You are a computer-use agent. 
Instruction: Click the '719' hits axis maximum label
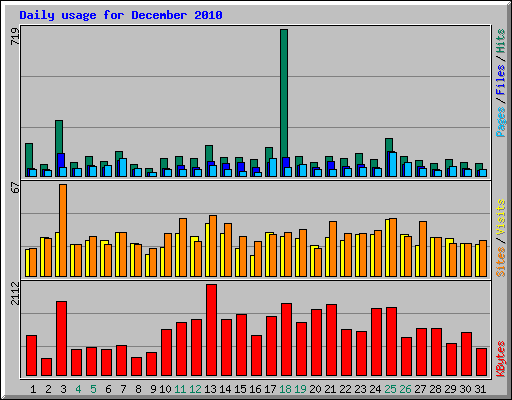15,36
